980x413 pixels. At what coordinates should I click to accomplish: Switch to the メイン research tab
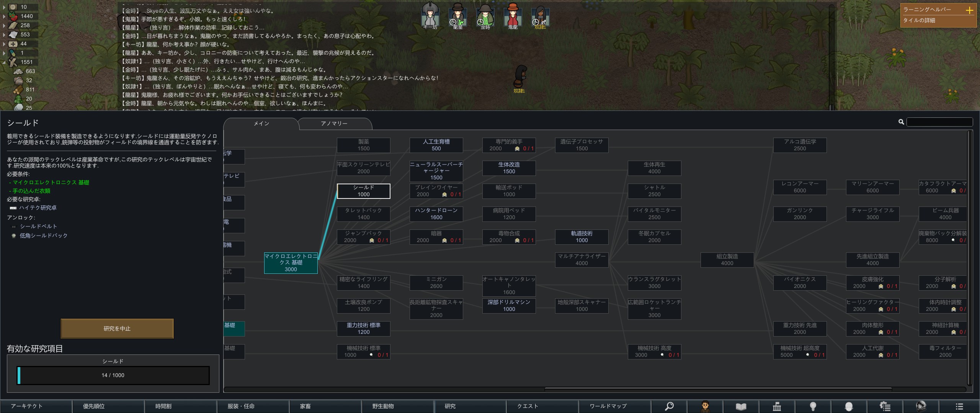click(x=261, y=124)
